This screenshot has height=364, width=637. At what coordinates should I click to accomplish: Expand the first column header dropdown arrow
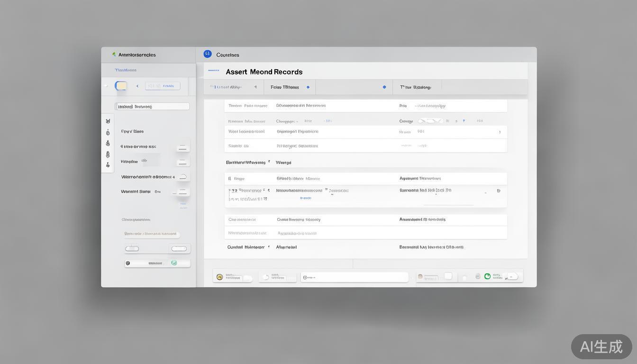pyautogui.click(x=255, y=87)
